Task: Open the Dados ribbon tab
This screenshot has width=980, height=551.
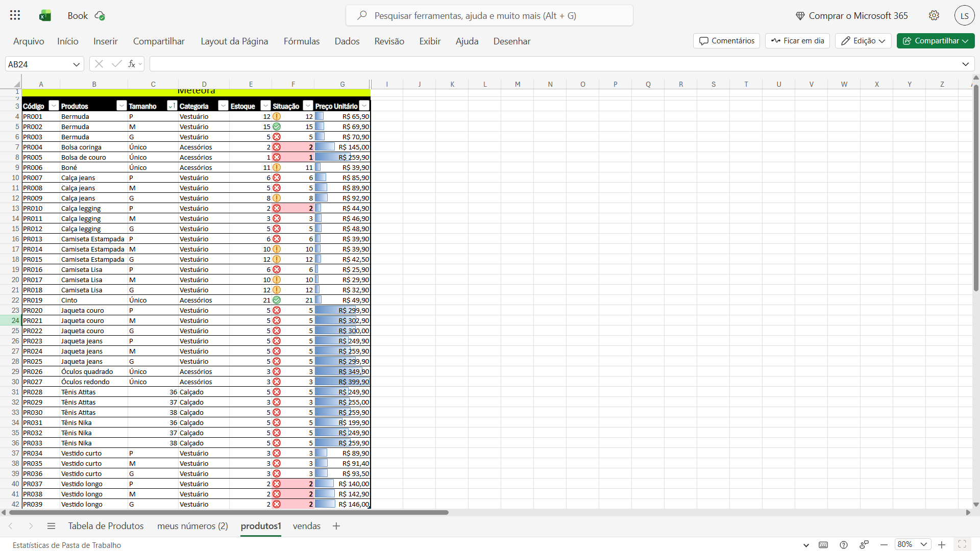Action: (x=347, y=41)
